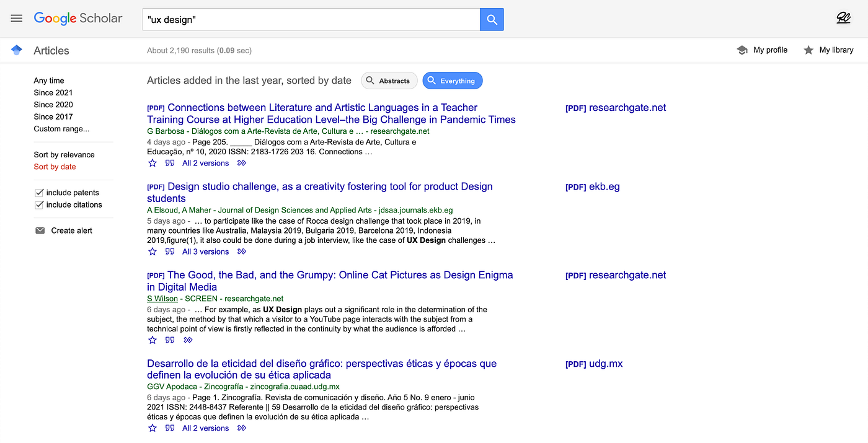This screenshot has width=868, height=443.
Task: Click the star icon next to My library
Action: click(x=808, y=50)
